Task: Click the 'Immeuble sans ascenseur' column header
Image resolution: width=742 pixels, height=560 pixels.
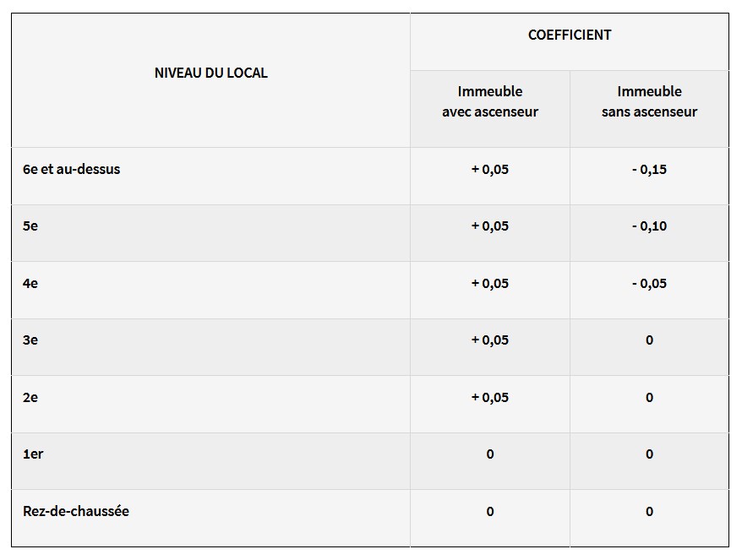Action: click(649, 101)
